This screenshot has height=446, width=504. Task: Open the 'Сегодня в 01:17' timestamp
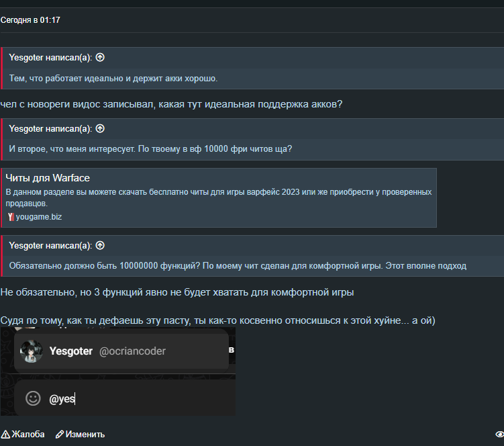(30, 20)
